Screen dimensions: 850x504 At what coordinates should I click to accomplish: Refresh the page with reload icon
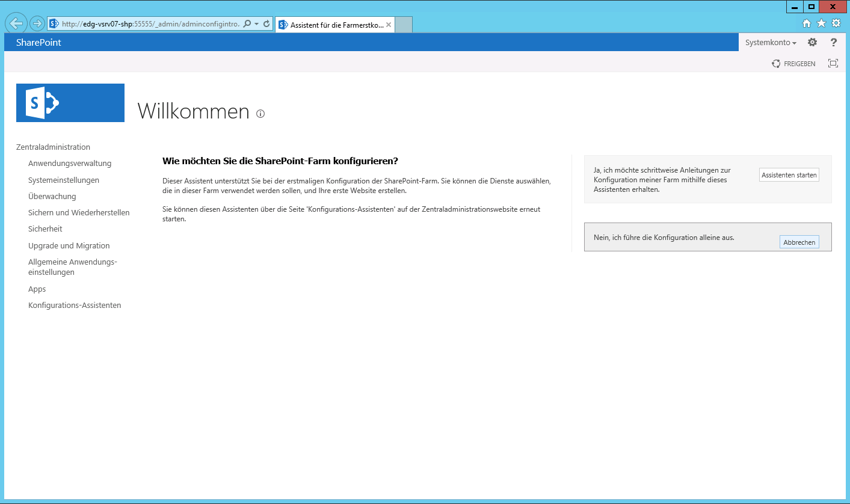pyautogui.click(x=266, y=24)
